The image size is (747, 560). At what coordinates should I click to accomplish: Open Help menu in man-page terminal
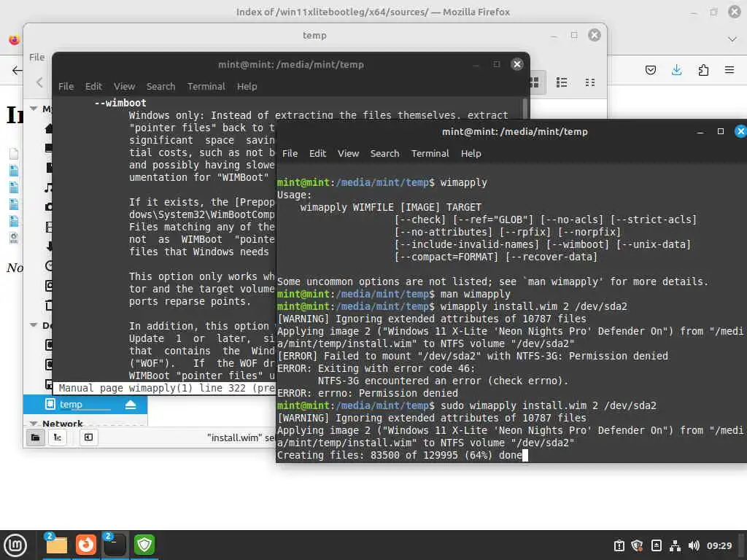pos(247,86)
